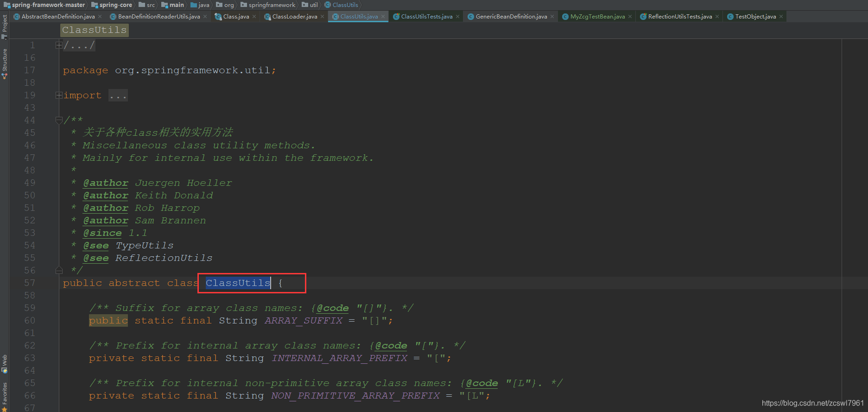Close the BeanDefinitionReaderUtils.java tab
Viewport: 868px width, 412px height.
[x=205, y=17]
